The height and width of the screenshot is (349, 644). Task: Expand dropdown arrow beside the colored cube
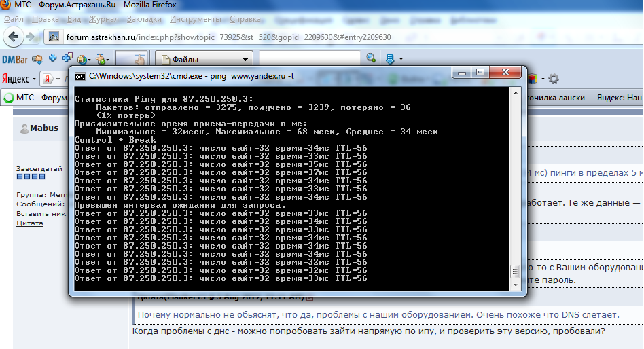click(543, 79)
